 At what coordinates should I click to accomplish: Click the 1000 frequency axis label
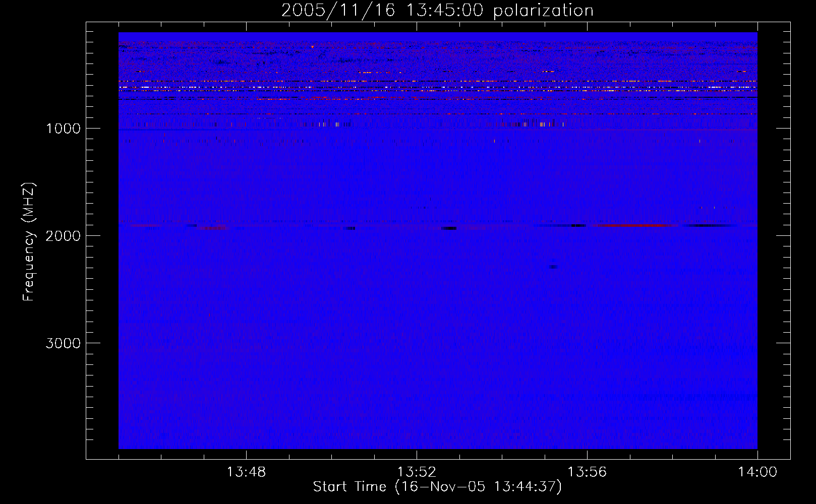tap(63, 129)
